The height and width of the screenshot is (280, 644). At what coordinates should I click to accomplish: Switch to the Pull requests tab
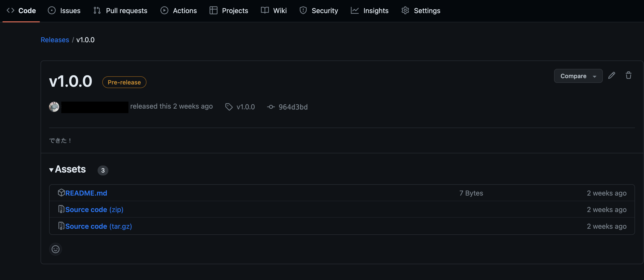[121, 11]
